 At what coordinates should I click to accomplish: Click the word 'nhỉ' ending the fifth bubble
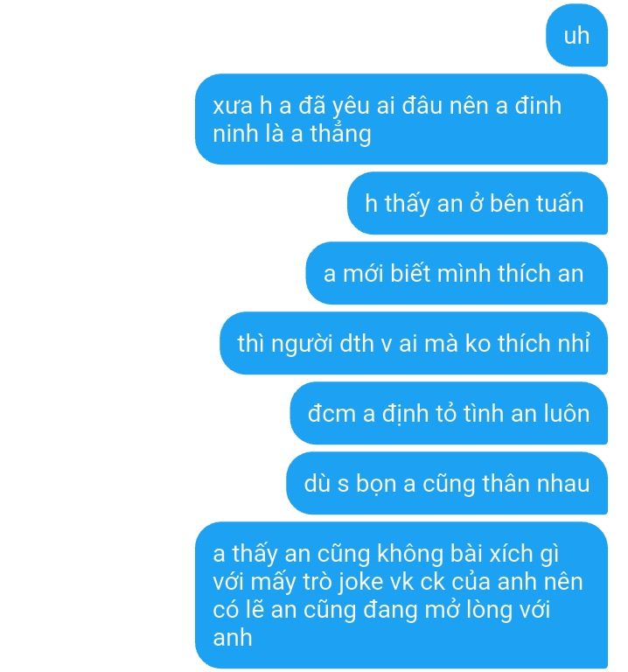pyautogui.click(x=573, y=343)
